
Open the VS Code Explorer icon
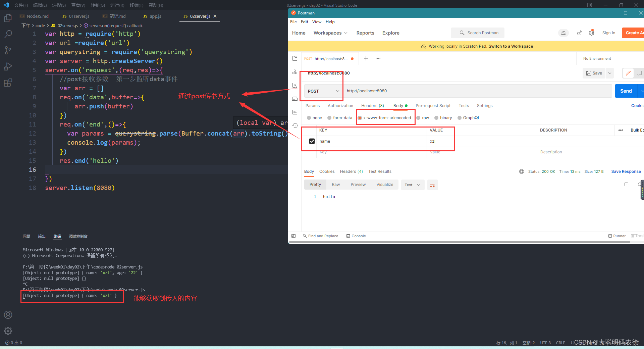[x=8, y=18]
